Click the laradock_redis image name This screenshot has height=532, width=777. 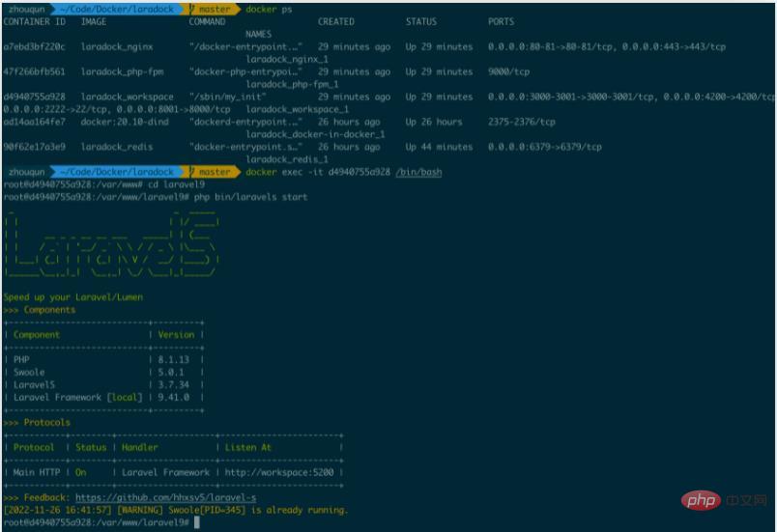[x=117, y=147]
